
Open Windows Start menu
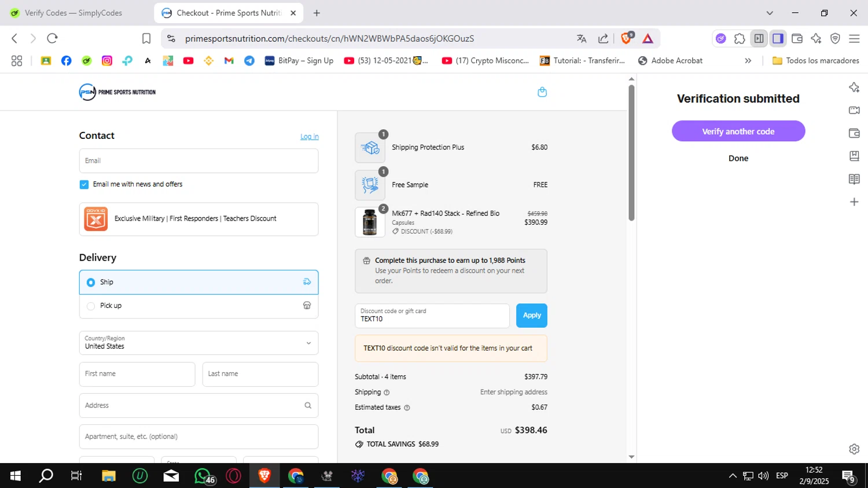[16, 476]
